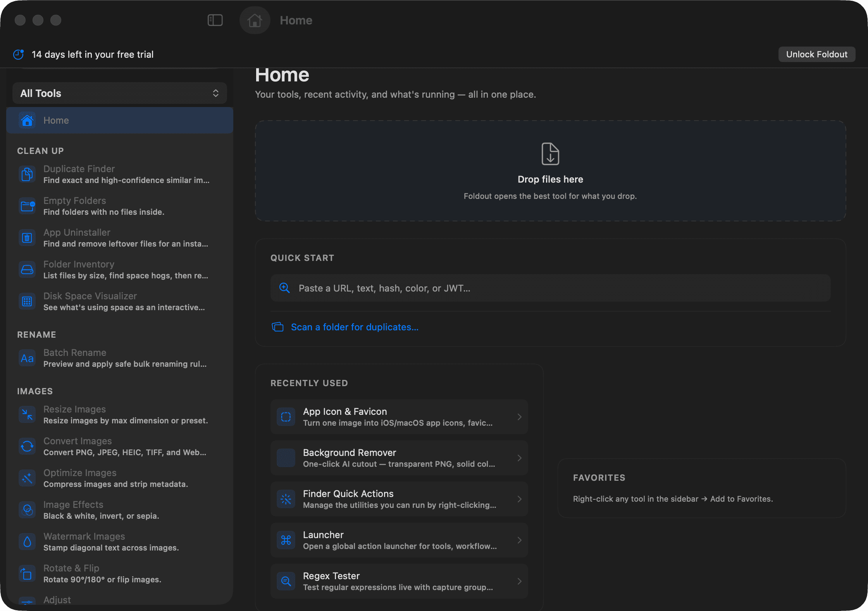Image resolution: width=868 pixels, height=611 pixels.
Task: Click chevron on Regex Tester row
Action: pyautogui.click(x=519, y=581)
